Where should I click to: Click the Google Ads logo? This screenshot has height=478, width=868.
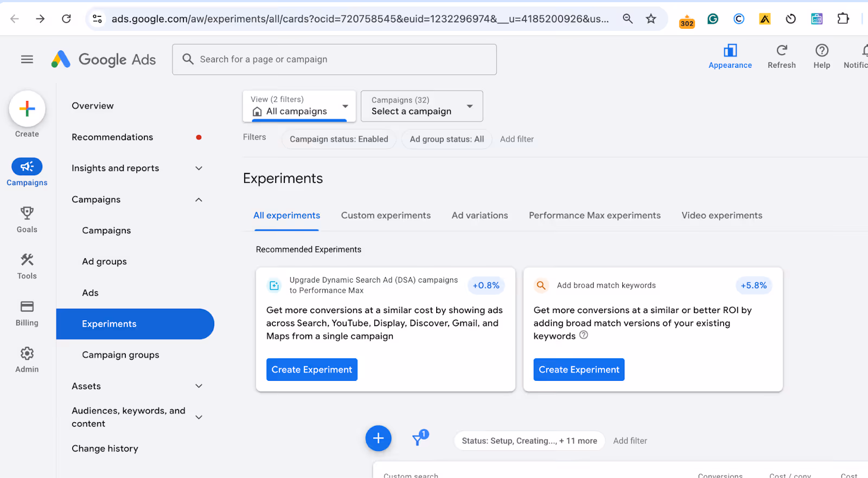pos(104,59)
